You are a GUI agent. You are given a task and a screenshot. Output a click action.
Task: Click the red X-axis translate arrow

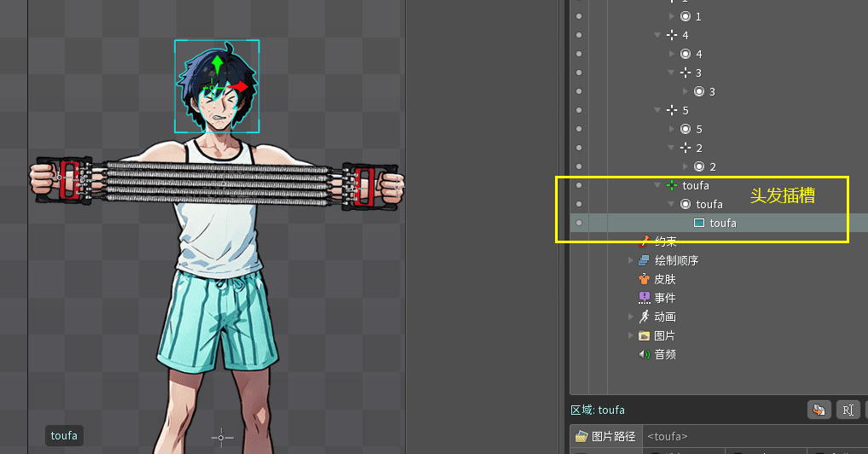(241, 86)
